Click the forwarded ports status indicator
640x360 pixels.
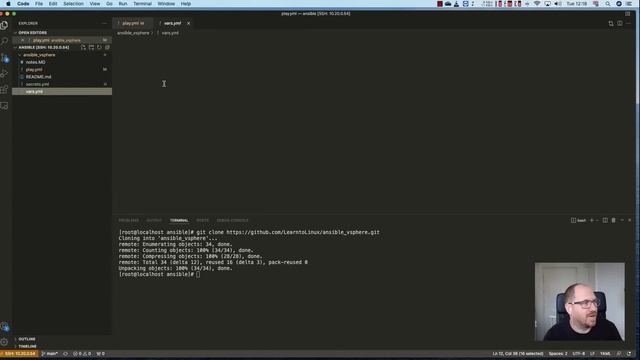tap(100, 354)
